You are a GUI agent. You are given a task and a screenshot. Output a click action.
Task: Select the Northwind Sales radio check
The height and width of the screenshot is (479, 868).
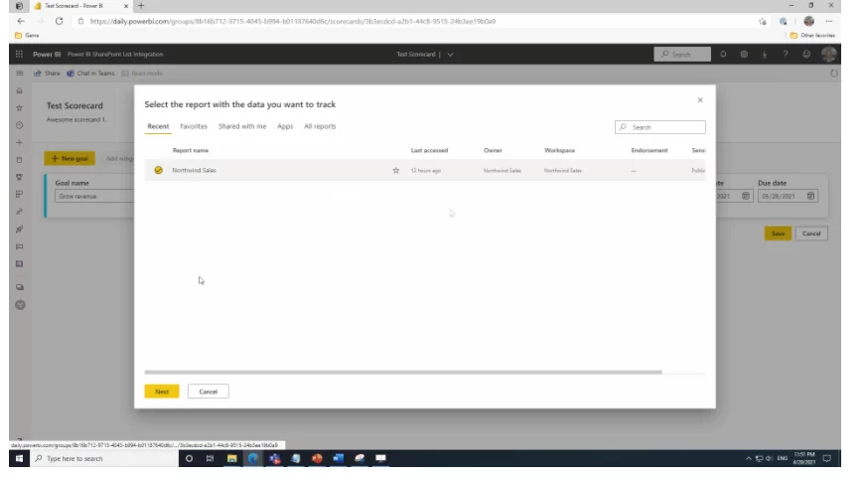[x=158, y=171]
